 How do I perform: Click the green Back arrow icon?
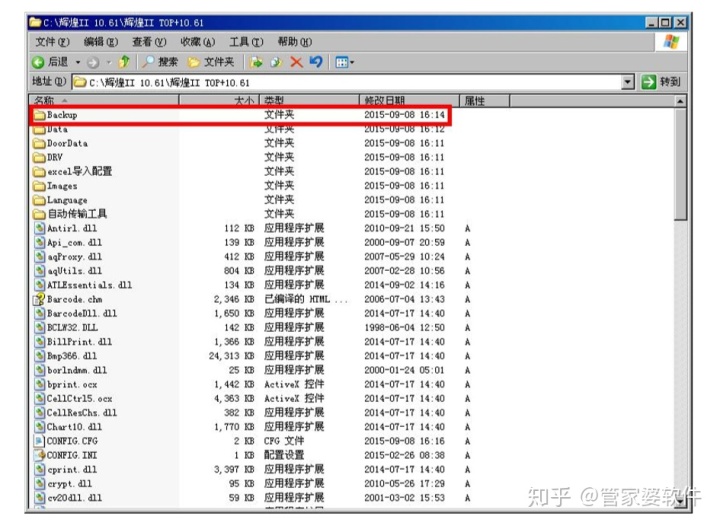coord(38,62)
